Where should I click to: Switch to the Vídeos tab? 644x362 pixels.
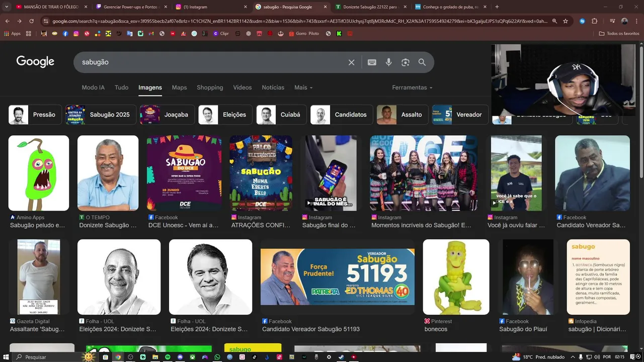(242, 87)
